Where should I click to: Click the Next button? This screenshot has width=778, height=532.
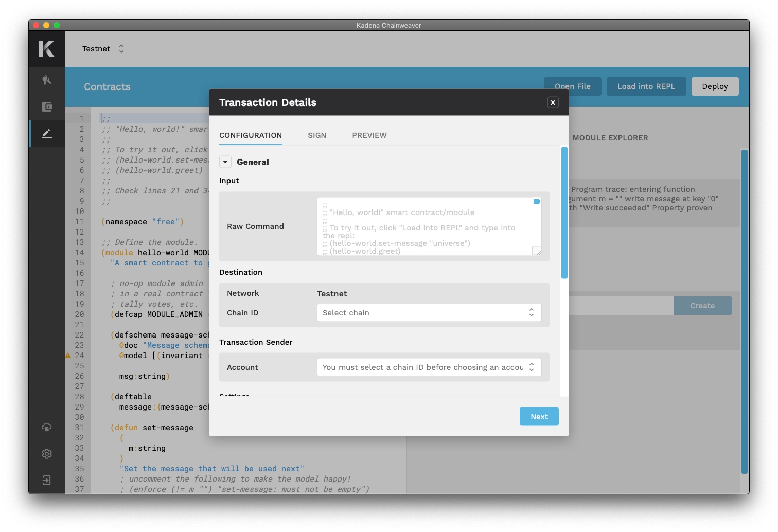point(539,417)
